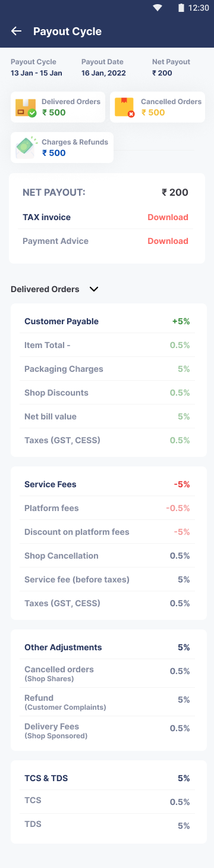Screen dimensions: 214x868
Task: Tap the TCS & TDS header row
Action: coord(107,778)
